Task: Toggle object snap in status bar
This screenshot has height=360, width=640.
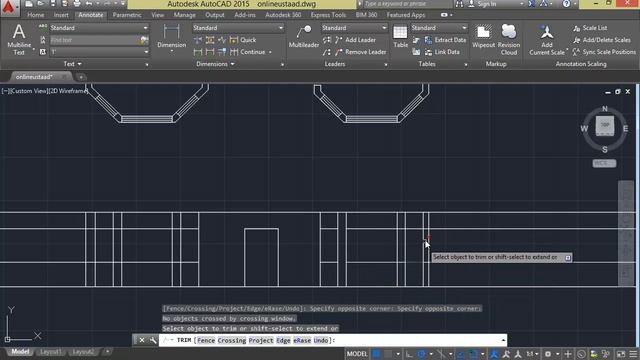Action: tap(473, 354)
